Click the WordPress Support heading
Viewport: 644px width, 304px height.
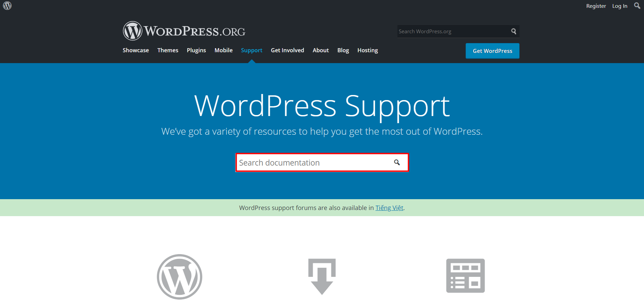point(322,106)
